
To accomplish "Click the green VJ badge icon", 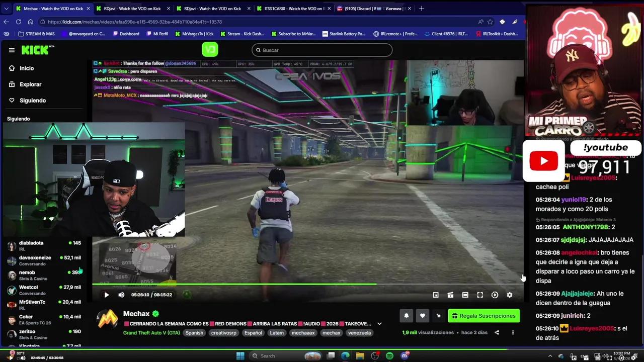I will coord(210,50).
